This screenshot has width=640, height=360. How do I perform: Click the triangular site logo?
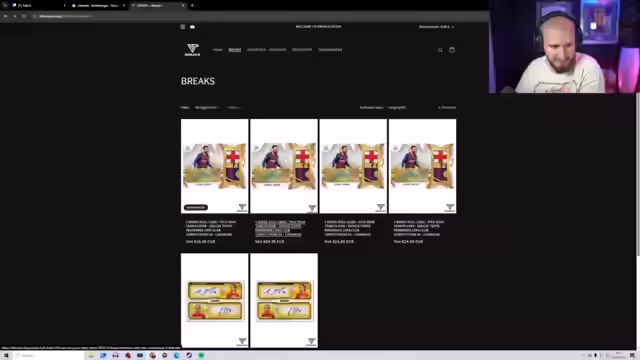(x=192, y=50)
